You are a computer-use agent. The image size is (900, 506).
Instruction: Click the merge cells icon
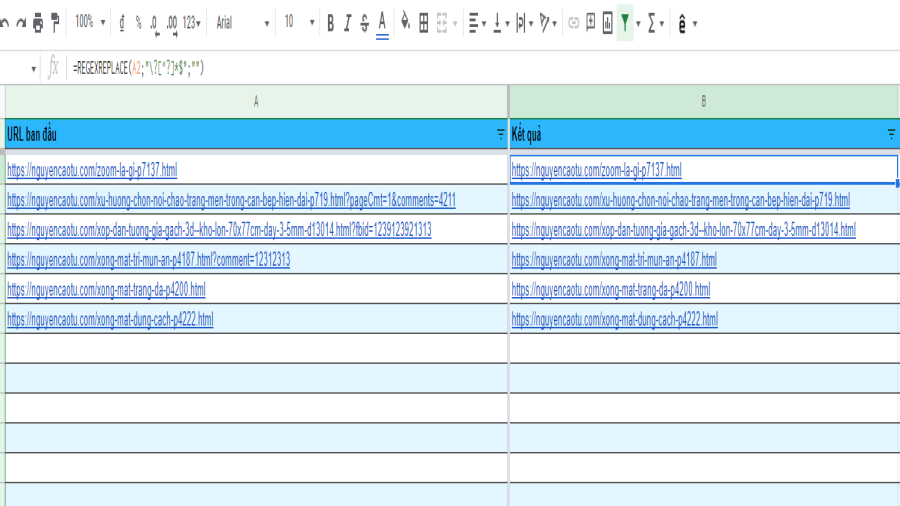point(442,23)
